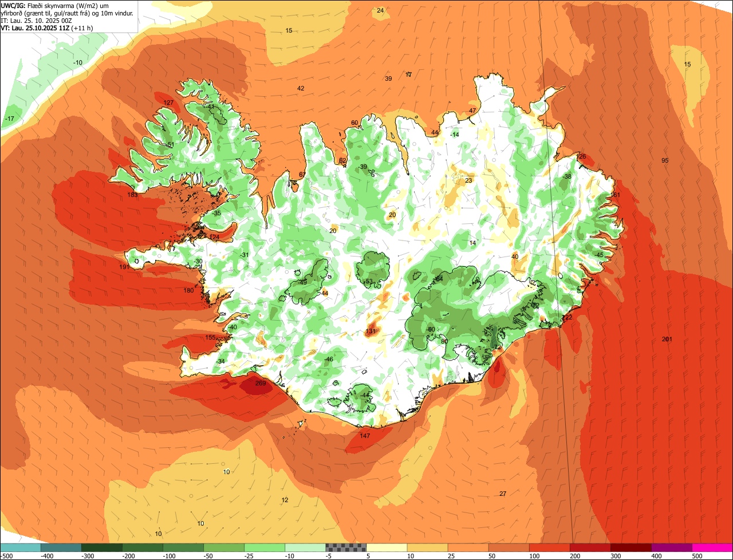Click the 201 value over the eastern ocean

tap(667, 339)
